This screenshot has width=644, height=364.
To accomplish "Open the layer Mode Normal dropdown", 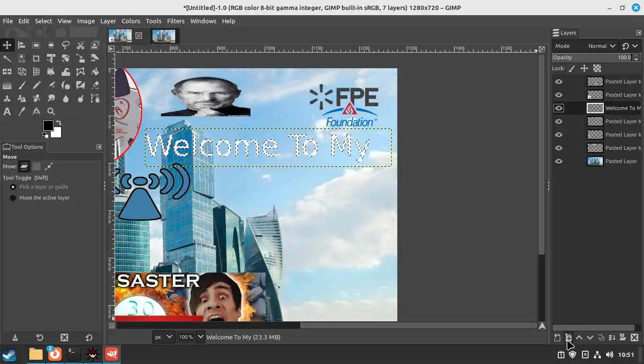I will tap(585, 46).
